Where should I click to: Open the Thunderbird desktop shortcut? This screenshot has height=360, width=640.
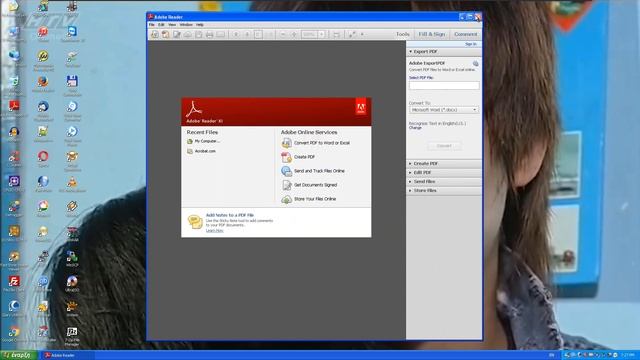43,107
